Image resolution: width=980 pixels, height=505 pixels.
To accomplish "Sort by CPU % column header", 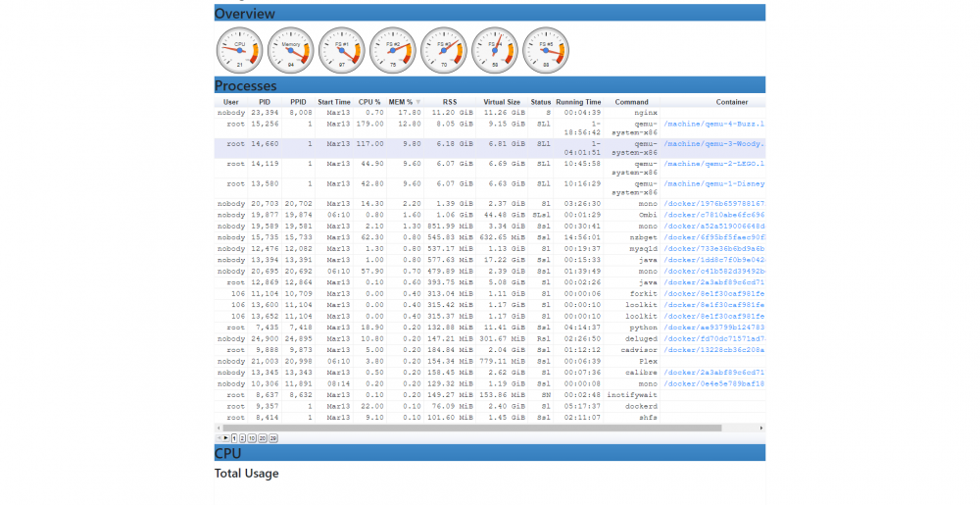I will 369,102.
